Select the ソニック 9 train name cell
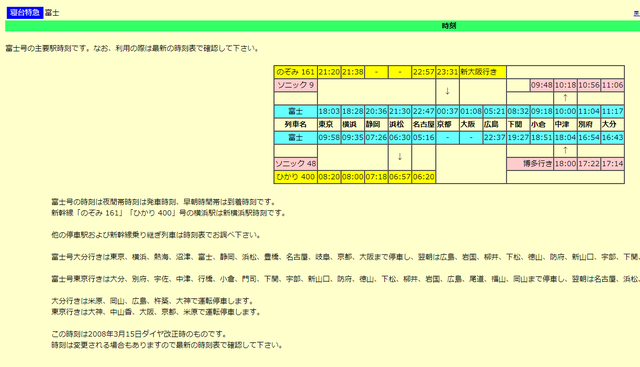 (296, 85)
